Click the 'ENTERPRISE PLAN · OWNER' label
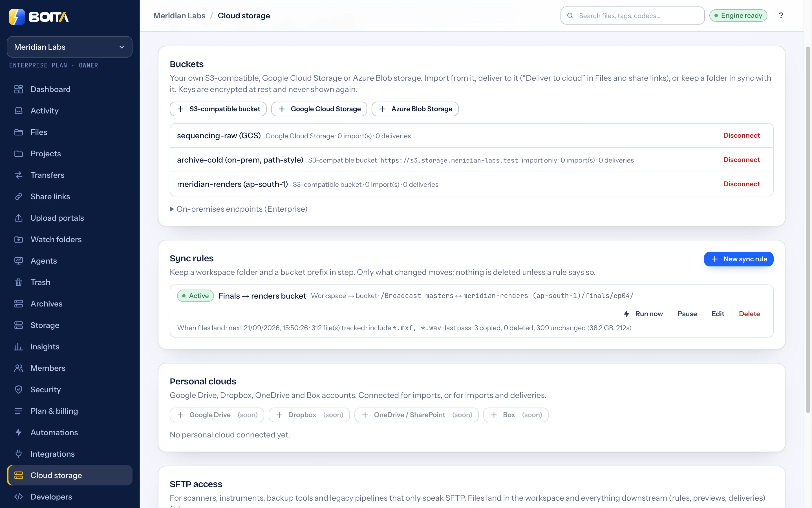 (54, 65)
